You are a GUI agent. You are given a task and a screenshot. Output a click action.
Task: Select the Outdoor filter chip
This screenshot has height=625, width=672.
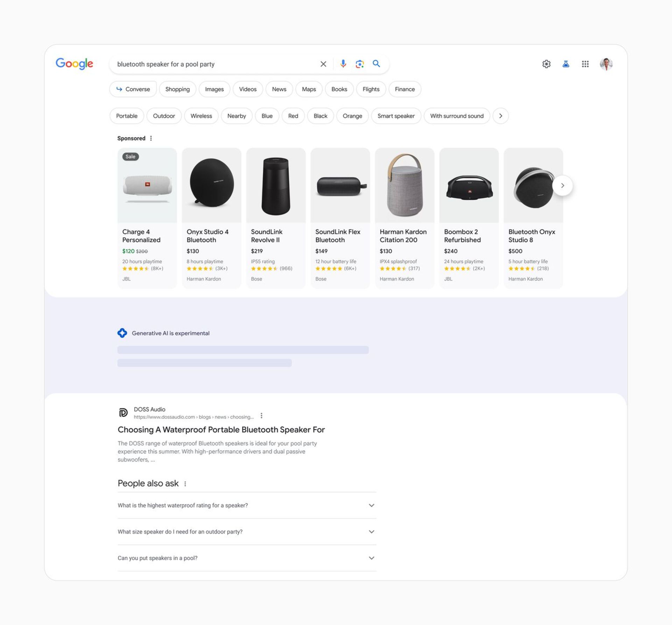tap(164, 116)
